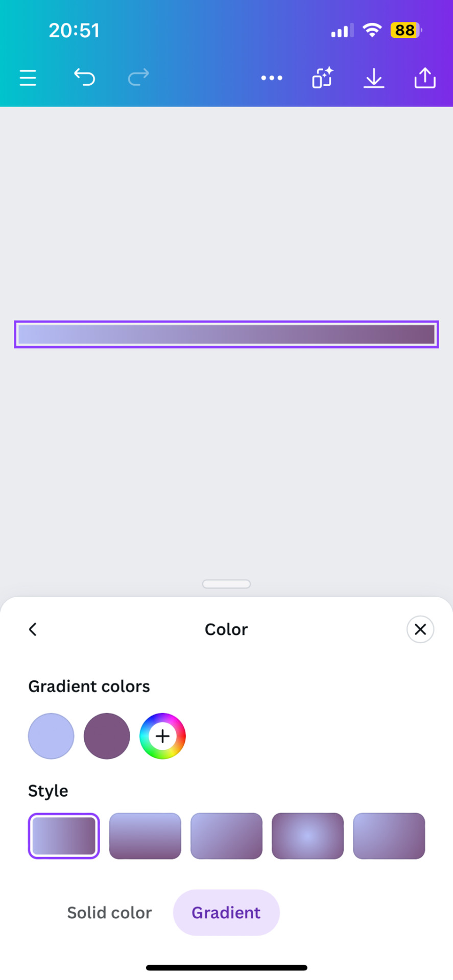Select the light lavender gradient color
Screen dimensions: 453x980
tap(51, 736)
